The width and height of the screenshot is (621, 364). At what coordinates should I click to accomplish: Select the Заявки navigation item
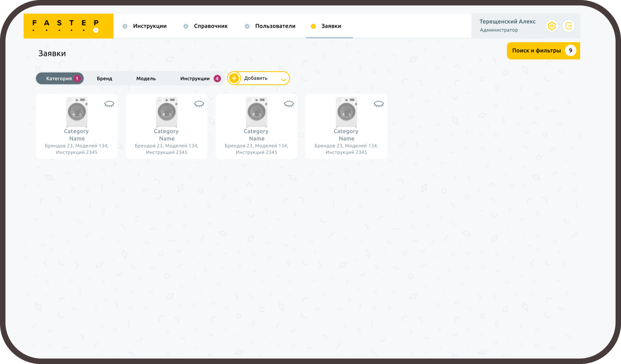326,26
